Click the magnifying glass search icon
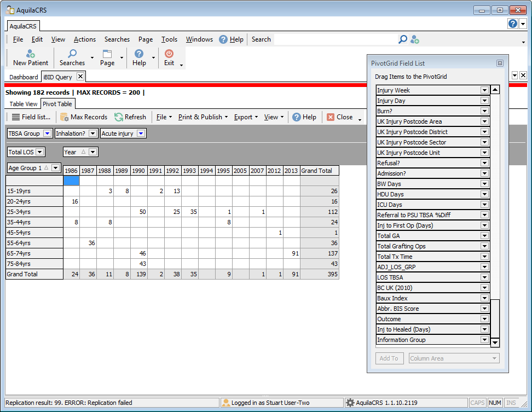This screenshot has width=532, height=412. 402,39
